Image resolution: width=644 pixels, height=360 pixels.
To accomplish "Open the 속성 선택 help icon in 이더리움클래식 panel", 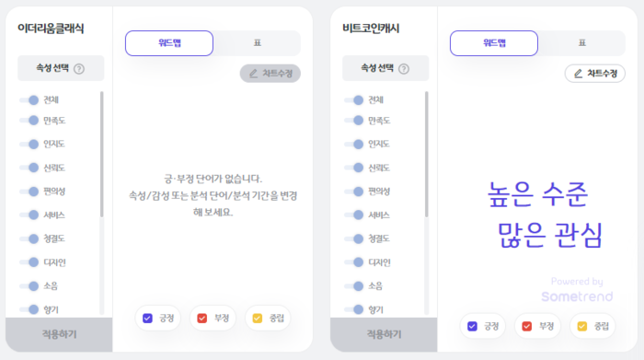I will point(79,69).
